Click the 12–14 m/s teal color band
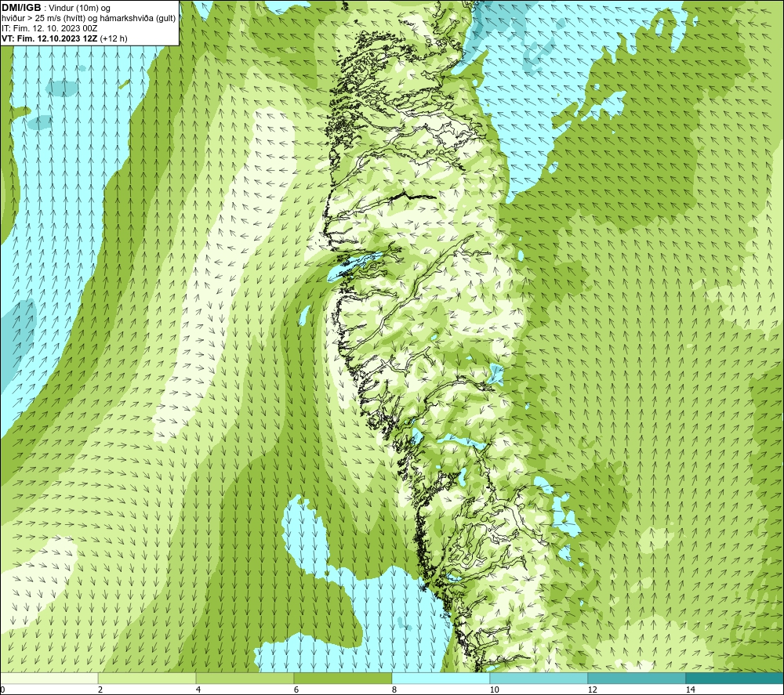 (x=637, y=678)
